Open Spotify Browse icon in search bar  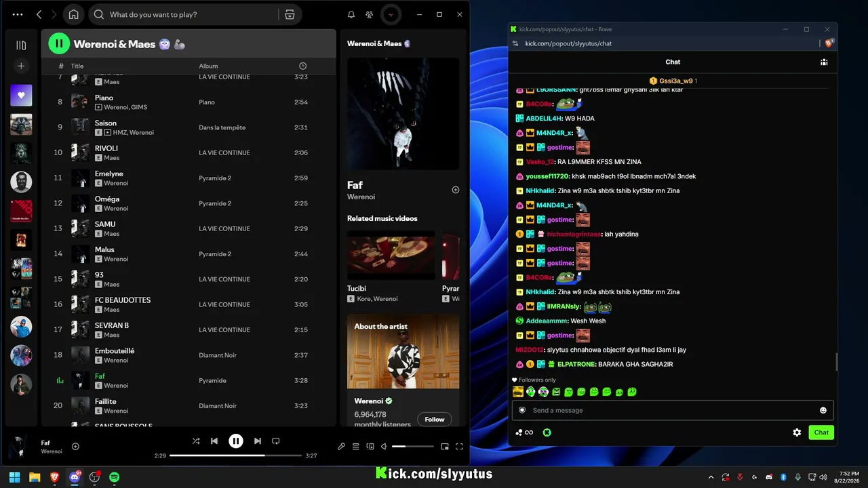pos(290,14)
